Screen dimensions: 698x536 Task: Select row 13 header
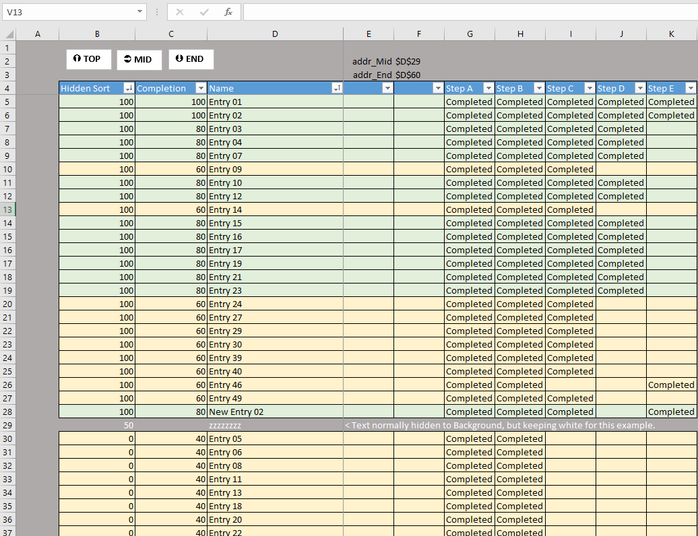tap(8, 210)
